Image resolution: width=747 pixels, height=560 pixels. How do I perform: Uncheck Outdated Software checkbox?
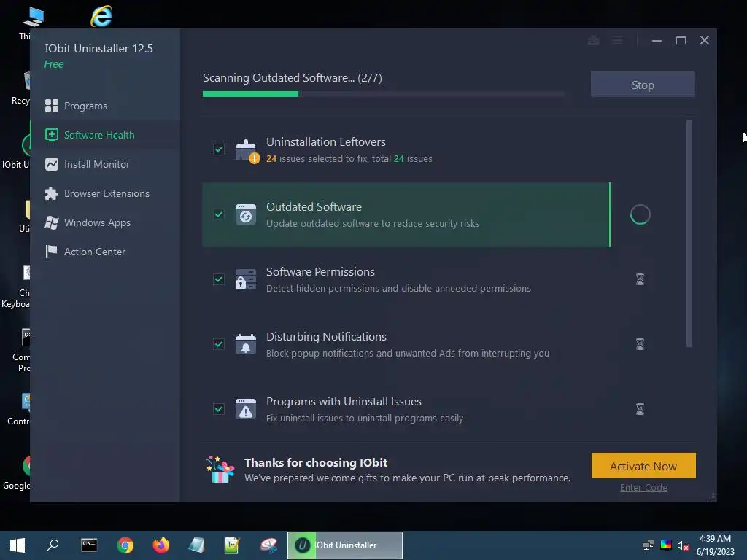click(219, 214)
